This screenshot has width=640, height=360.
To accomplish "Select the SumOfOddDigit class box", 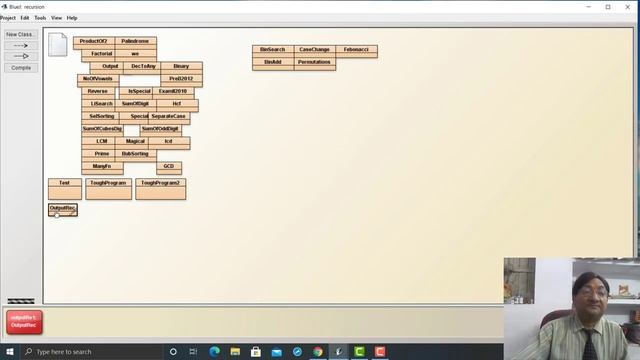I will click(161, 131).
